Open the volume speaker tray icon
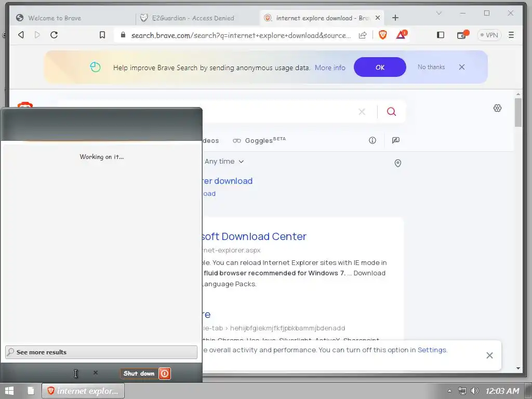The width and height of the screenshot is (532, 399). pyautogui.click(x=475, y=391)
